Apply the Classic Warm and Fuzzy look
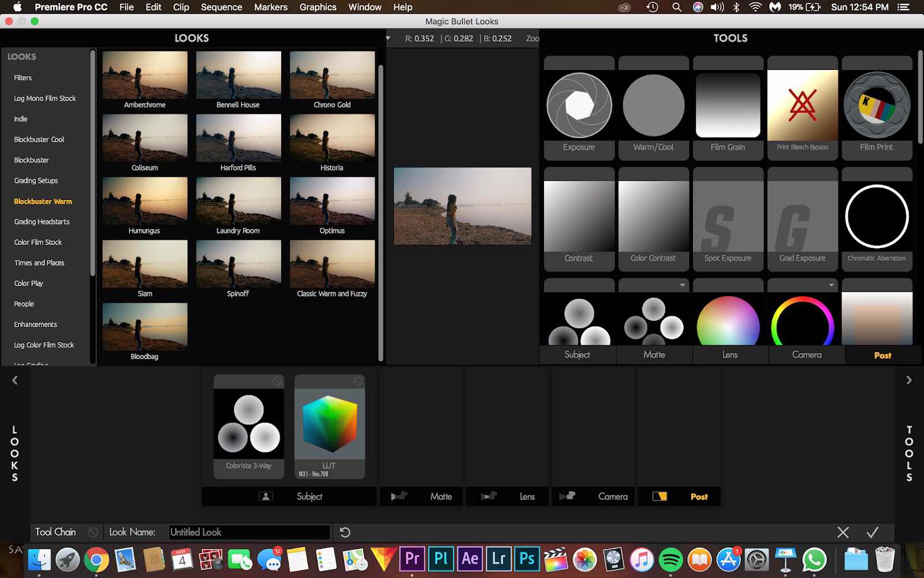The image size is (924, 578). coord(332,269)
